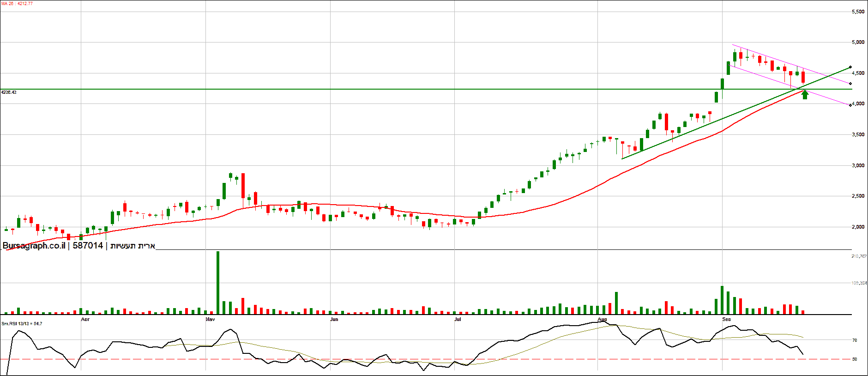Select the Jul marker on the time axis
This screenshot has width=868, height=376.
pyautogui.click(x=458, y=319)
